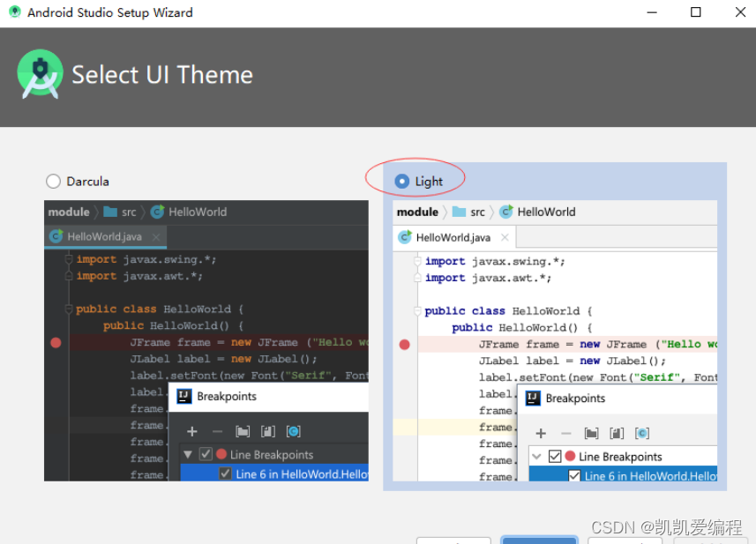Click the HelloWorld.java file icon in Darcula tab
The image size is (756, 544).
point(56,236)
